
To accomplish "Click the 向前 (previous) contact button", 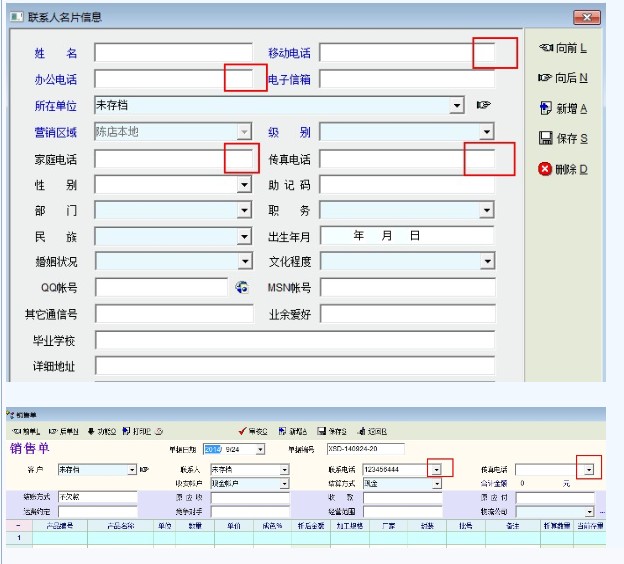I will pyautogui.click(x=562, y=47).
